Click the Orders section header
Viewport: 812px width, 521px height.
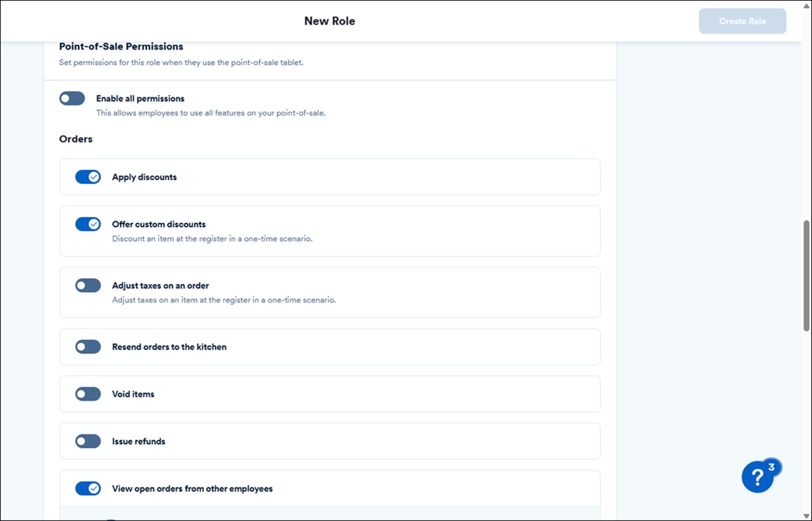coord(75,139)
